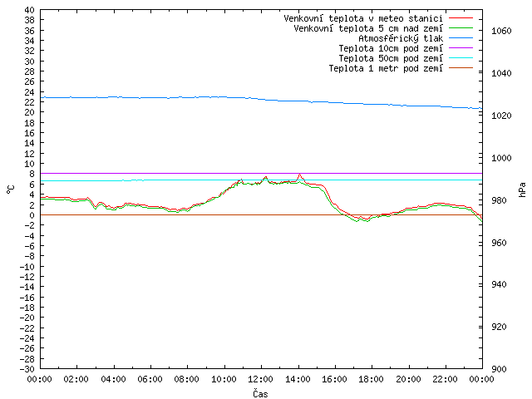Click legend label 'Teplota 1 metr pod zemí'
Viewport: 532px width, 399px height.
[x=386, y=68]
